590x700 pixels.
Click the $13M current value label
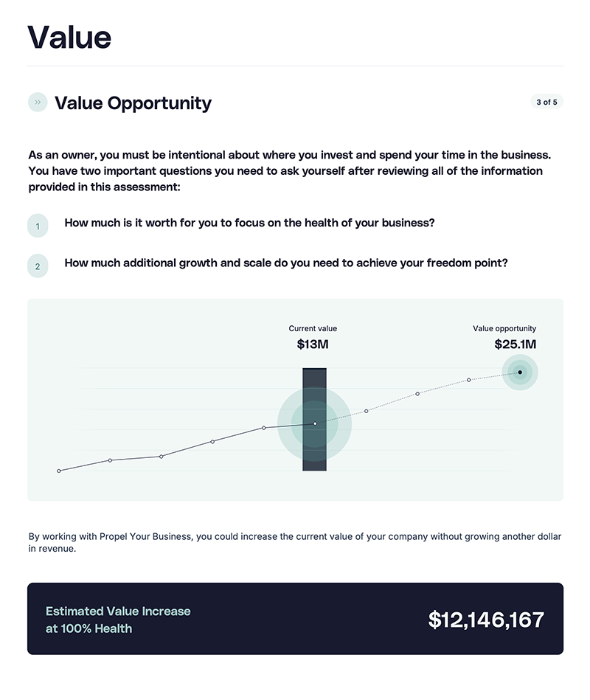313,344
